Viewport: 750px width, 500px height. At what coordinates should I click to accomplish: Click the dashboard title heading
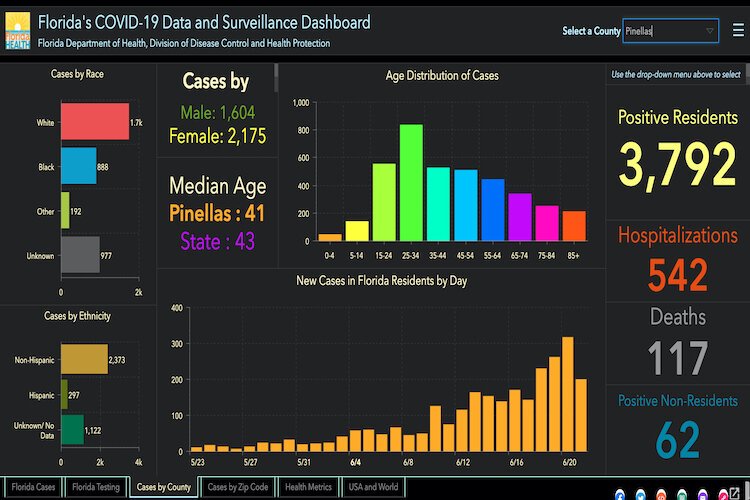pyautogui.click(x=204, y=22)
